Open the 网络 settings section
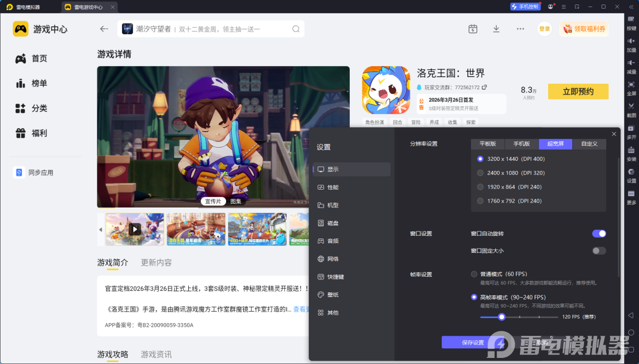Screen dimensions: 639x364 (x=352, y=259)
